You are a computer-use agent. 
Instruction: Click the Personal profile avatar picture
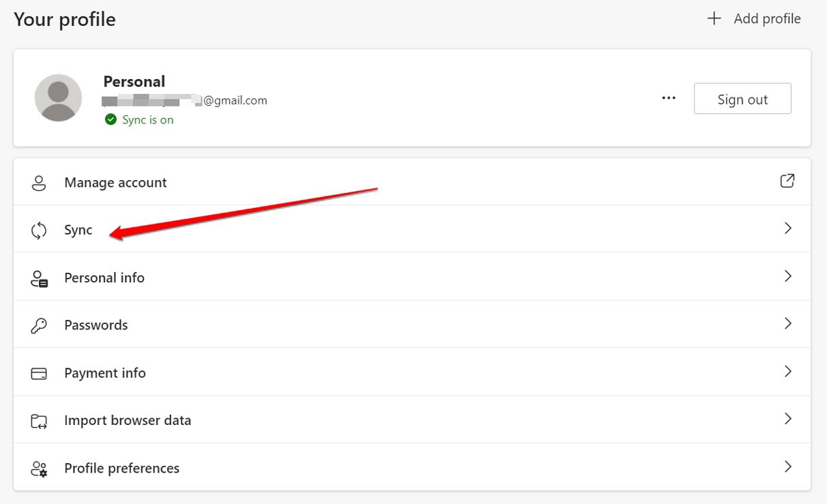tap(58, 98)
